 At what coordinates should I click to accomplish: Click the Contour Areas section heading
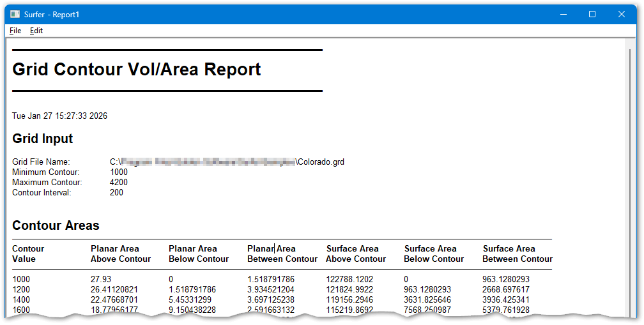56,225
